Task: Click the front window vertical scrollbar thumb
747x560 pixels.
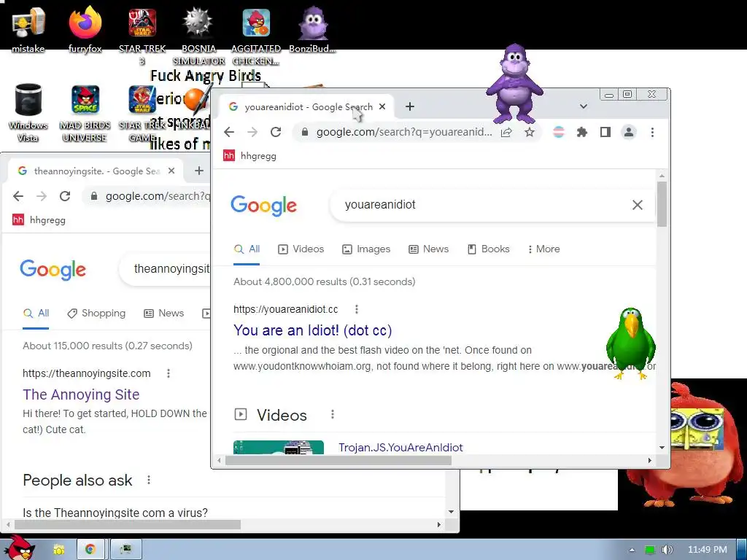Action: [662, 204]
